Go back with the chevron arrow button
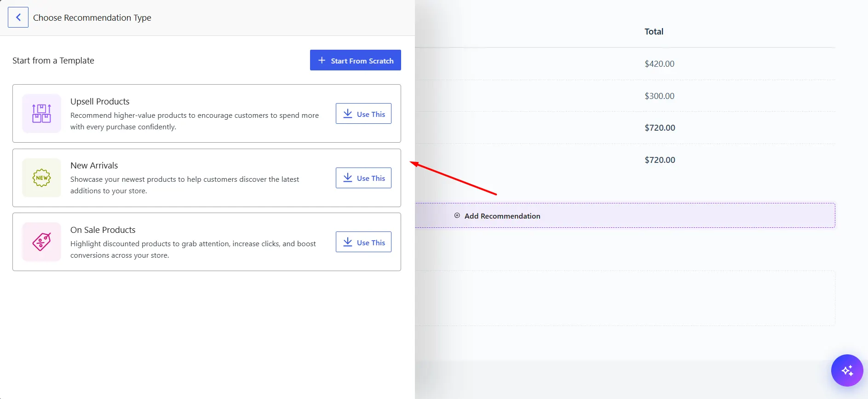868x399 pixels. [18, 17]
